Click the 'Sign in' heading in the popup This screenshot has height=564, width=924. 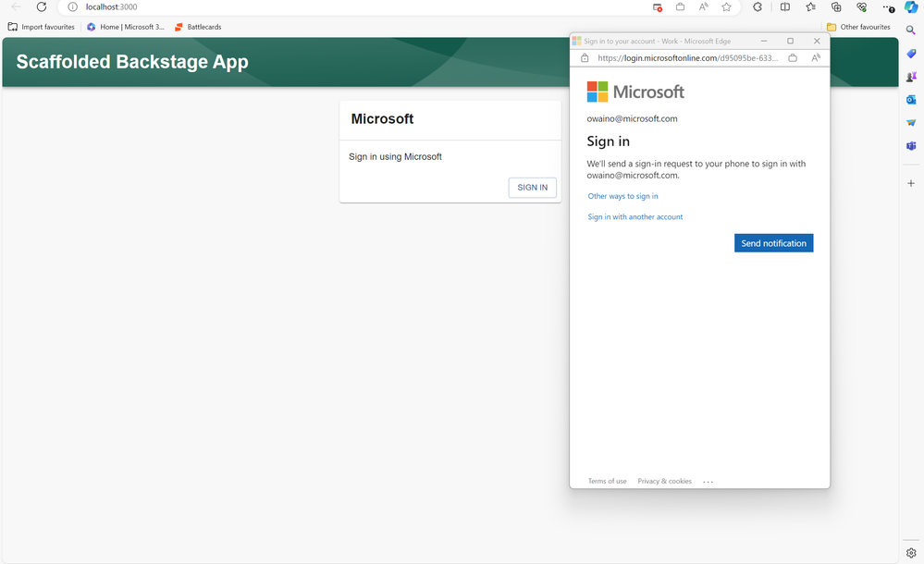[609, 141]
